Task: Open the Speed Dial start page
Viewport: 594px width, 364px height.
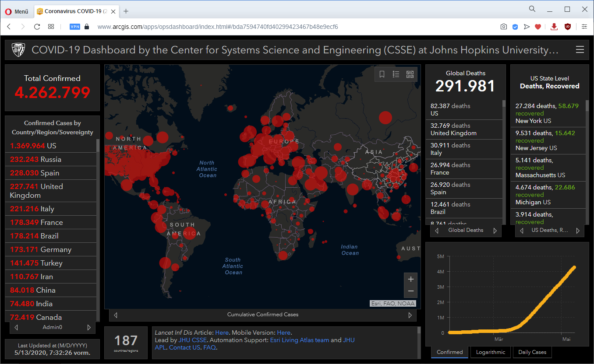Action: 51,27
